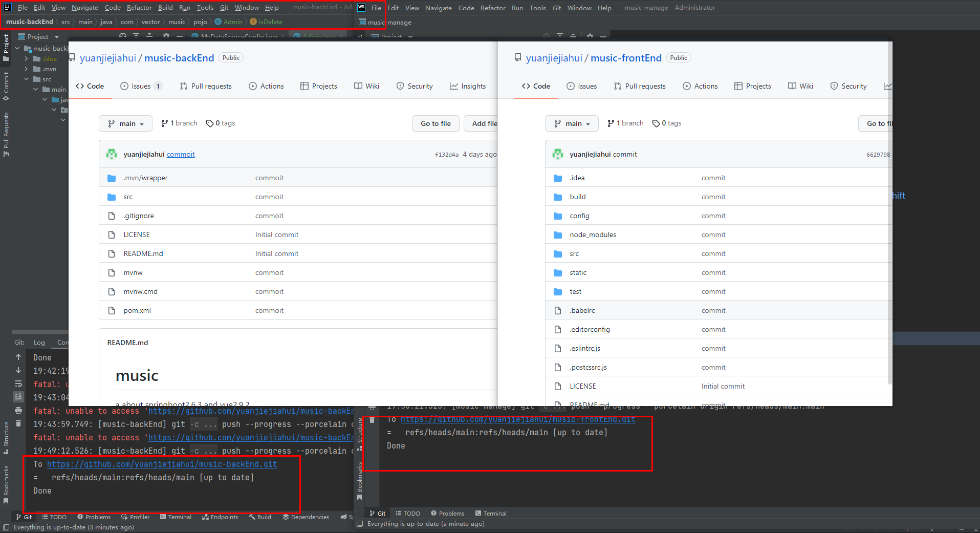Expand the .idea folder in the project tree
The image size is (980, 533).
26,58
